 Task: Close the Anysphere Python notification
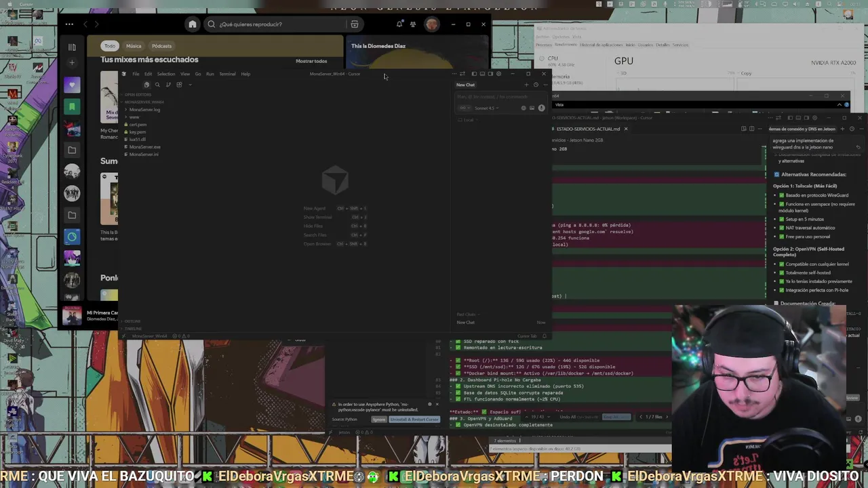tap(437, 405)
